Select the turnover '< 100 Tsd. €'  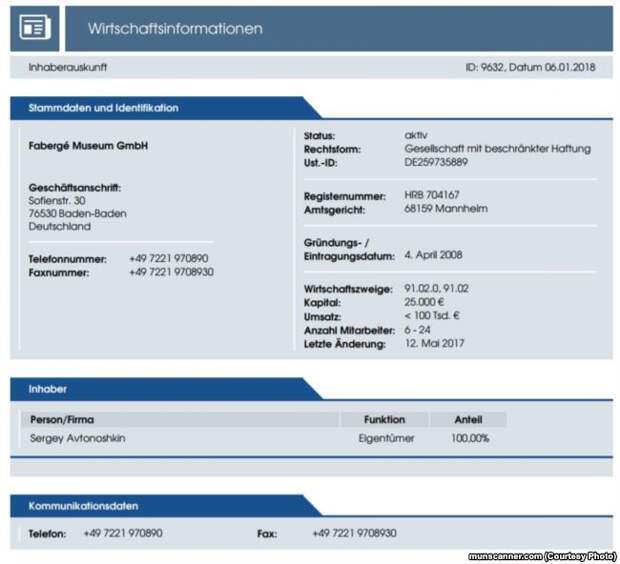[x=432, y=316]
